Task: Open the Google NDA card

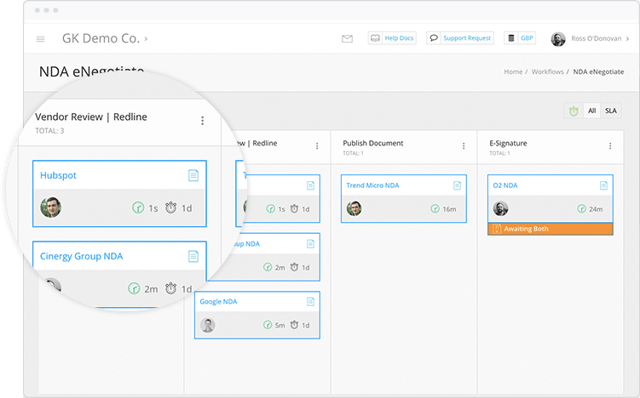Action: (218, 302)
